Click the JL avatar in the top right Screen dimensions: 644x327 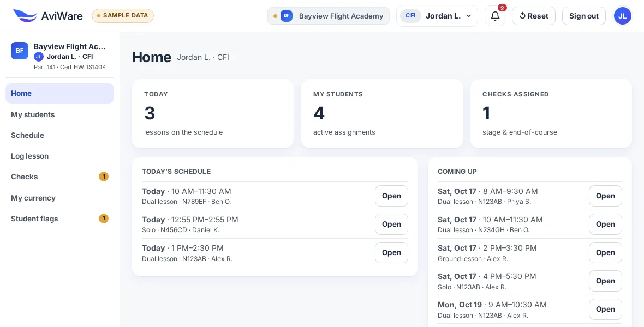point(622,16)
